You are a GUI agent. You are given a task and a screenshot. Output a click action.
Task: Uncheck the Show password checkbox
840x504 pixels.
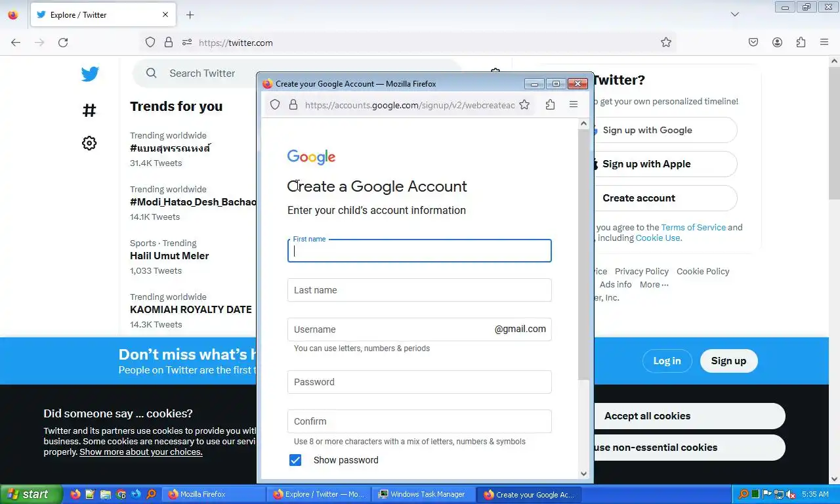(x=295, y=460)
